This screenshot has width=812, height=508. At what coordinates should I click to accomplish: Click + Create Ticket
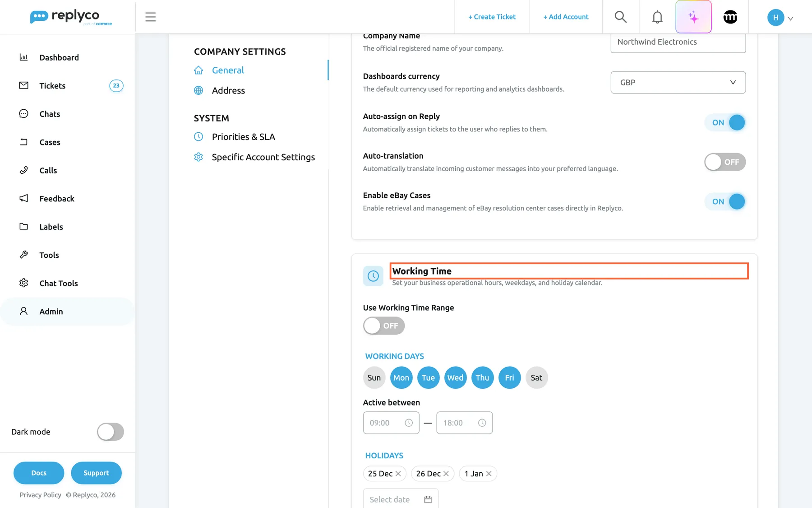(492, 17)
